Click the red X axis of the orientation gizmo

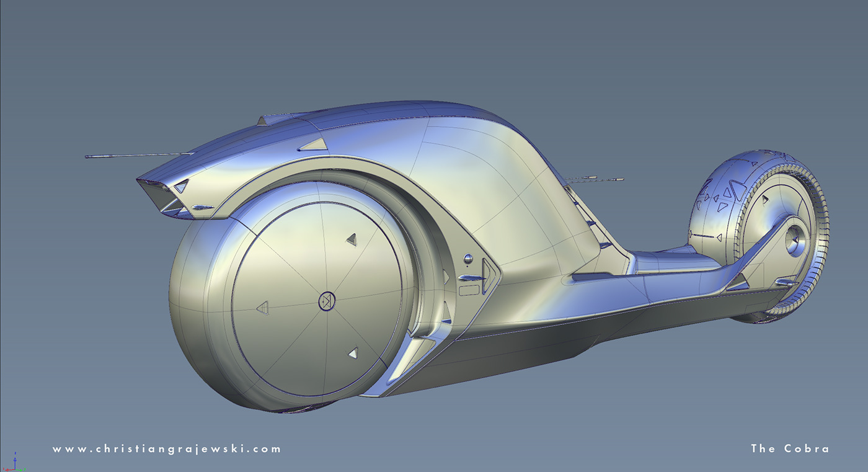coord(7,470)
